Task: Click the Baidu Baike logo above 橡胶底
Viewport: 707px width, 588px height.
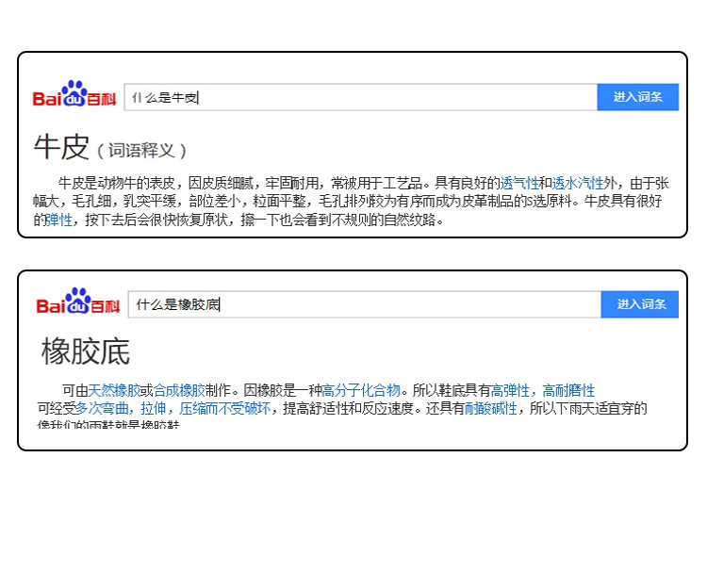Action: click(x=78, y=302)
